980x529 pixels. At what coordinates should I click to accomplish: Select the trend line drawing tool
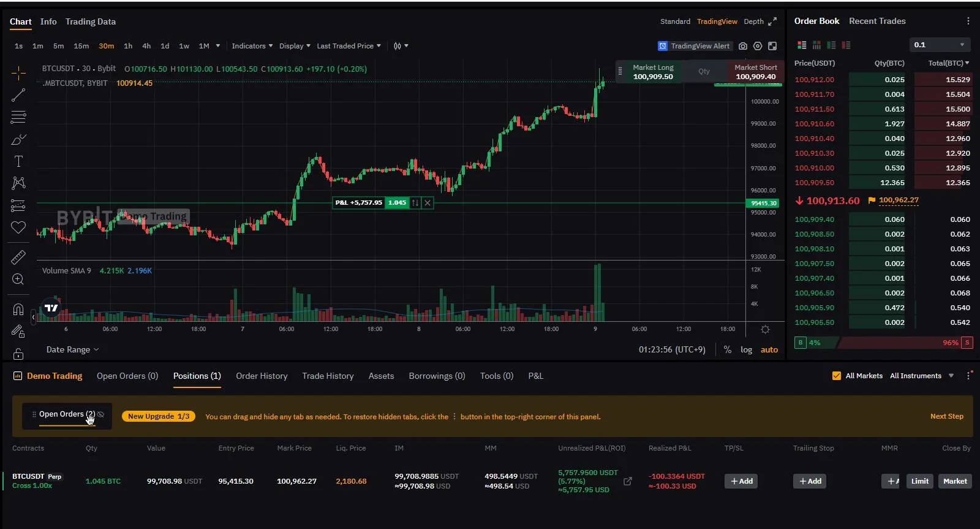point(18,95)
